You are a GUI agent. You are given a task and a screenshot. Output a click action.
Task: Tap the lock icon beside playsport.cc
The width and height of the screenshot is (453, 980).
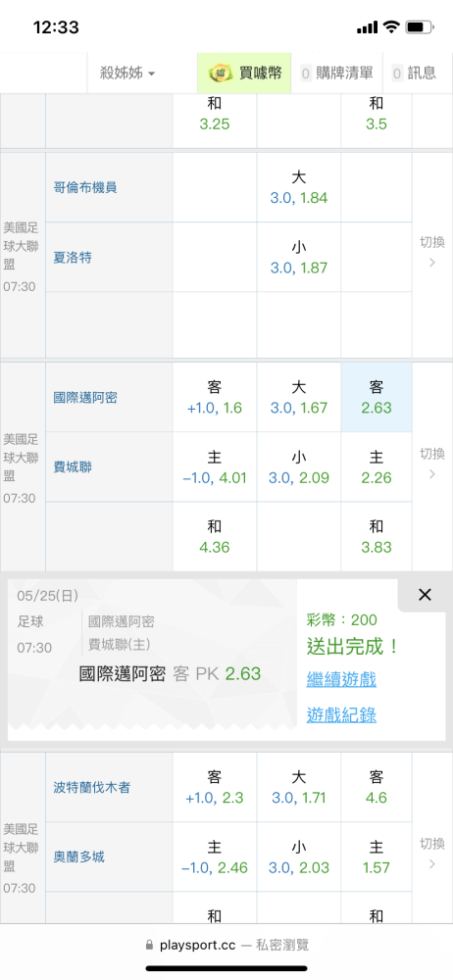[x=149, y=945]
